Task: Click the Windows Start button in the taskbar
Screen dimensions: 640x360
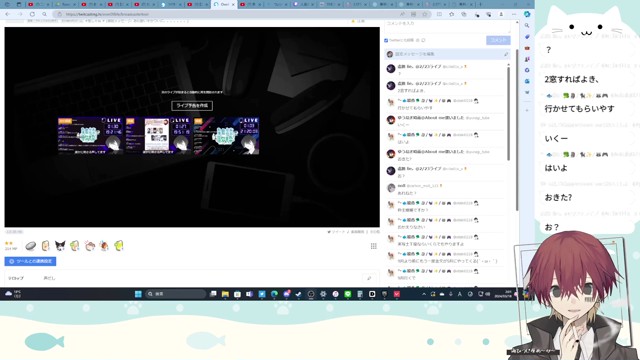Action: pyautogui.click(x=138, y=294)
